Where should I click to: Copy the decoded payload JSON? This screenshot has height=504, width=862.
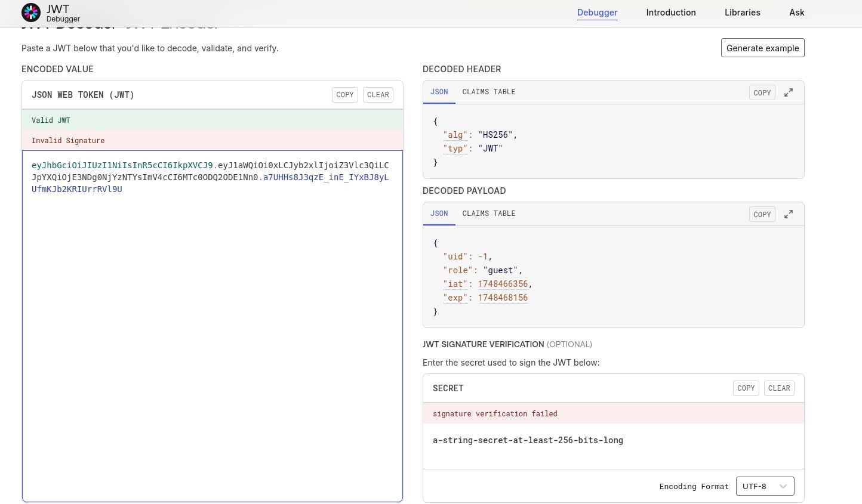[x=762, y=214]
